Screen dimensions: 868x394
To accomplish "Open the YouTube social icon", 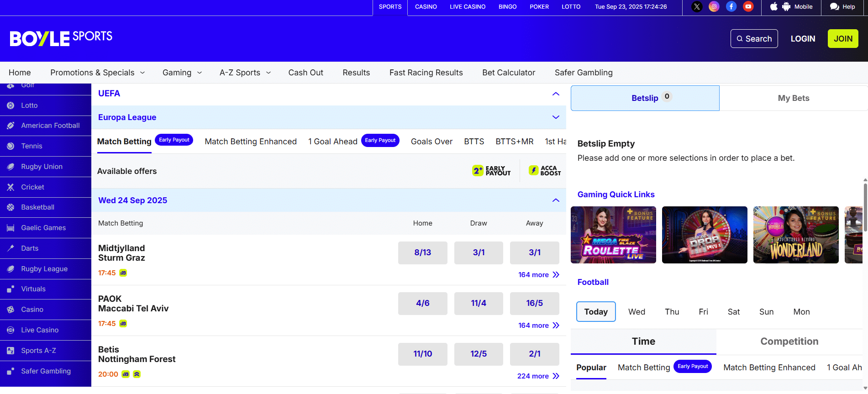I will (748, 7).
